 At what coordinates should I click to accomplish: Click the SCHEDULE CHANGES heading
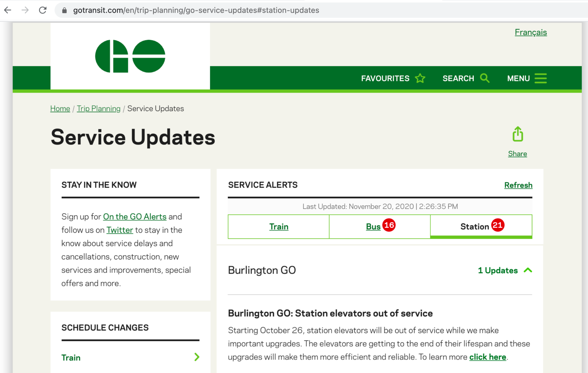(x=105, y=328)
